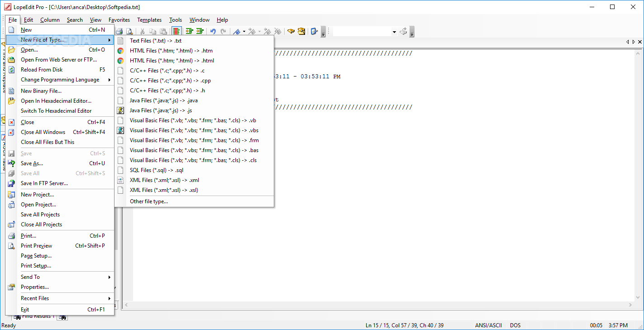Open the toolbar options arrow before the combo box
The image size is (644, 330).
coord(323,32)
